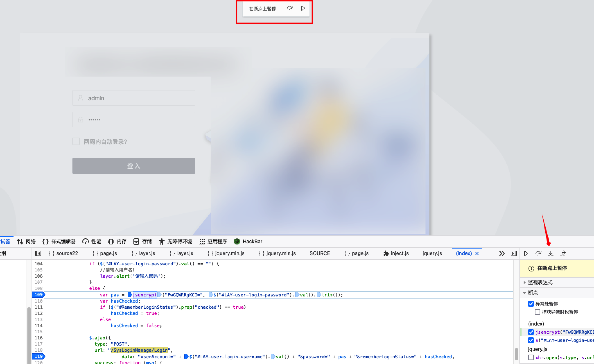The image size is (594, 364).
Task: Click Step Over in the debugger toolbar
Action: [x=538, y=253]
